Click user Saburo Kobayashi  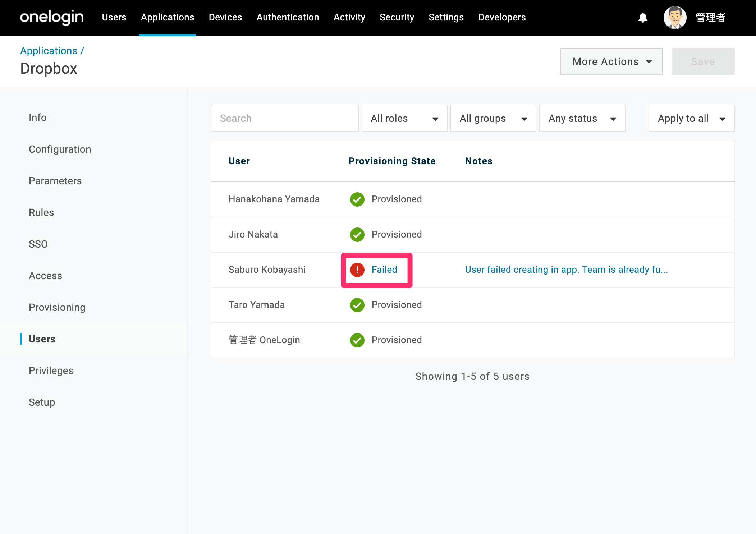(267, 270)
